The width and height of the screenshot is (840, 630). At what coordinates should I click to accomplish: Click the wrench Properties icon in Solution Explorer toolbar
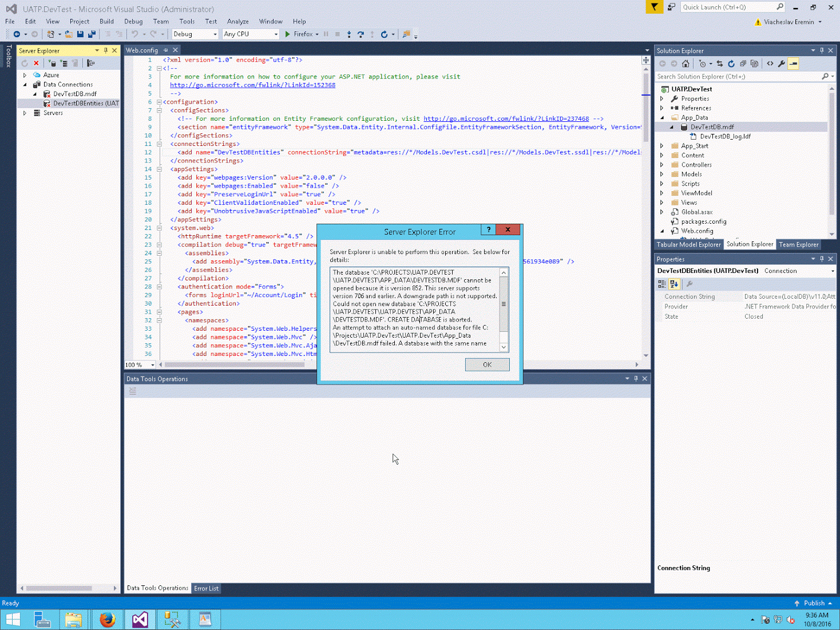(x=782, y=64)
